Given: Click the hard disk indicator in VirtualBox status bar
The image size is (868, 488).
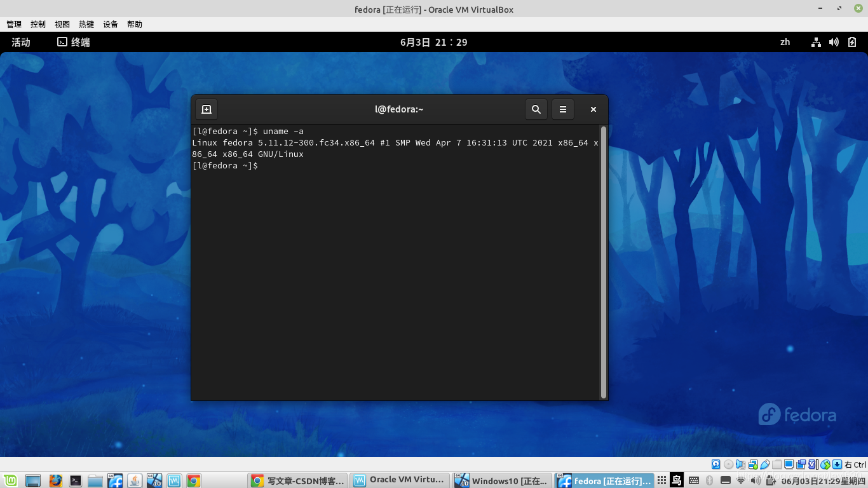Looking at the screenshot, I should click(716, 464).
